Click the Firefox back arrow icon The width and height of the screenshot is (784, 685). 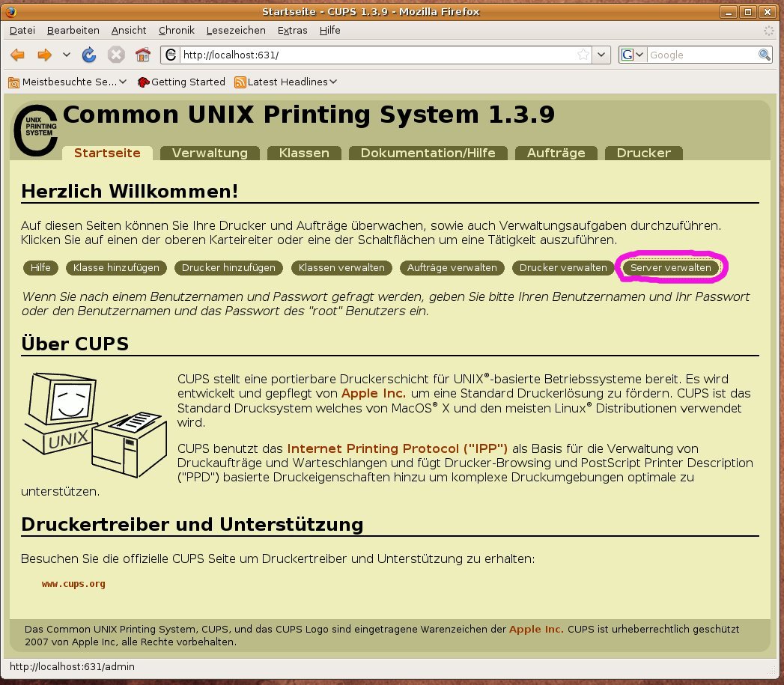18,55
